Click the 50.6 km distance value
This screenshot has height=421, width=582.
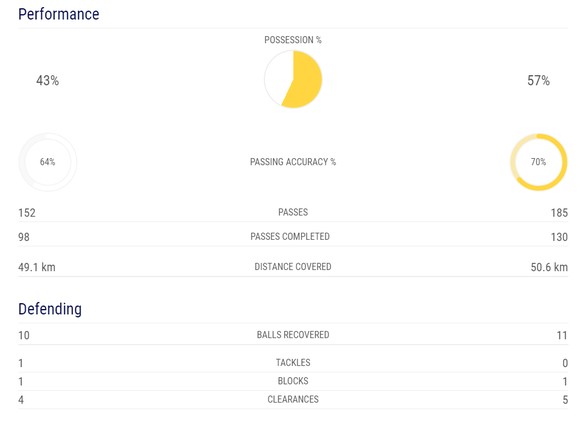(x=549, y=267)
